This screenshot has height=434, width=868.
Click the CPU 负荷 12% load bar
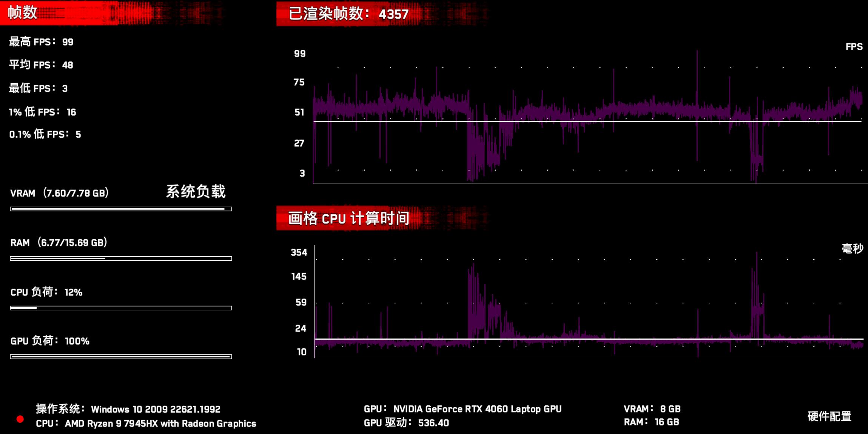121,307
